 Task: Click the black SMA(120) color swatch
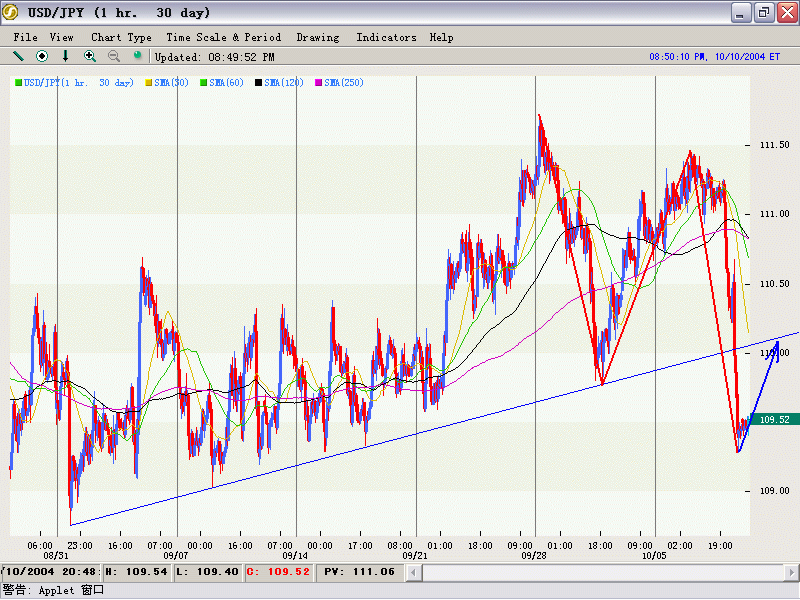coord(259,82)
